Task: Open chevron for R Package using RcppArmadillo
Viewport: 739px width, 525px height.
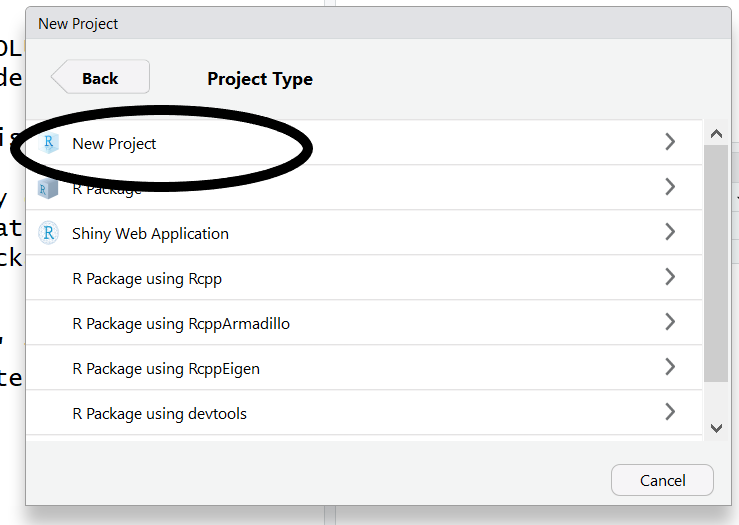Action: pos(670,322)
